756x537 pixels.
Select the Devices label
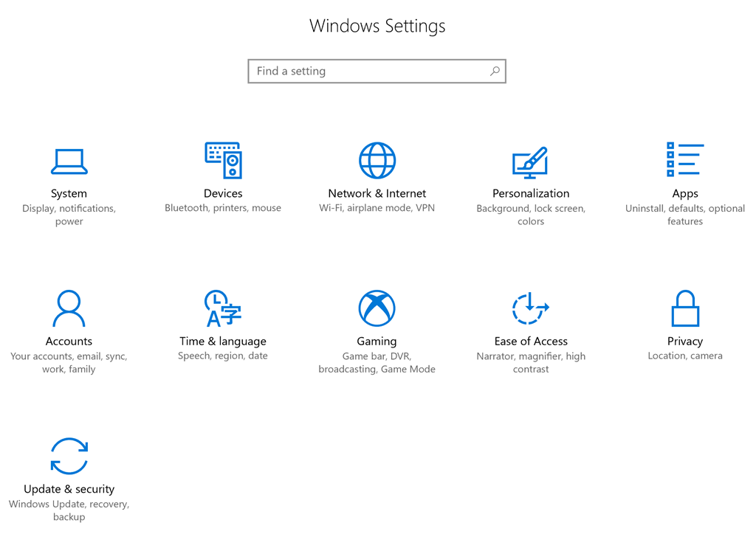[x=223, y=193]
